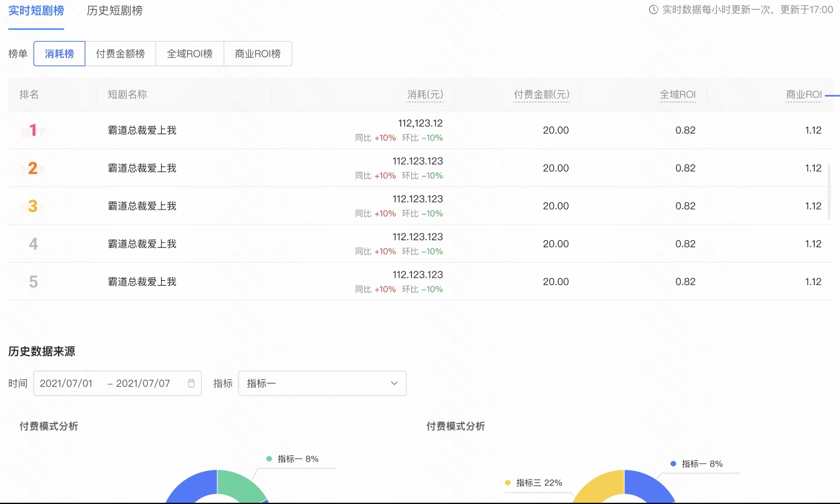Click the end date 2021/07/07 field

pyautogui.click(x=143, y=384)
